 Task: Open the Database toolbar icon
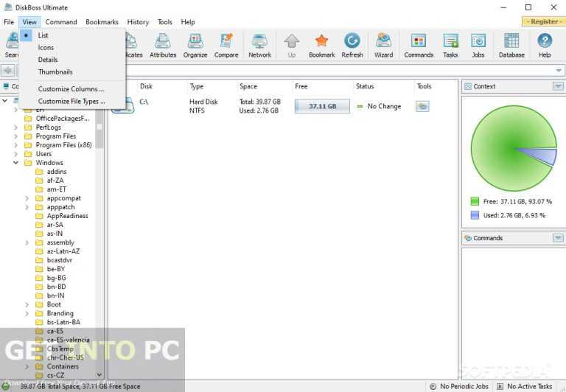pos(511,45)
